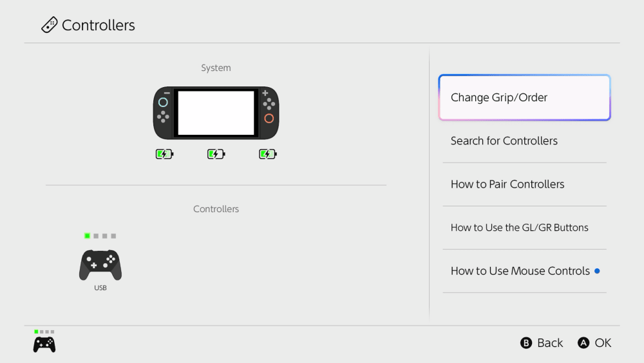Viewport: 644px width, 363px height.
Task: Select the USB Pro Controller icon
Action: coord(100,265)
